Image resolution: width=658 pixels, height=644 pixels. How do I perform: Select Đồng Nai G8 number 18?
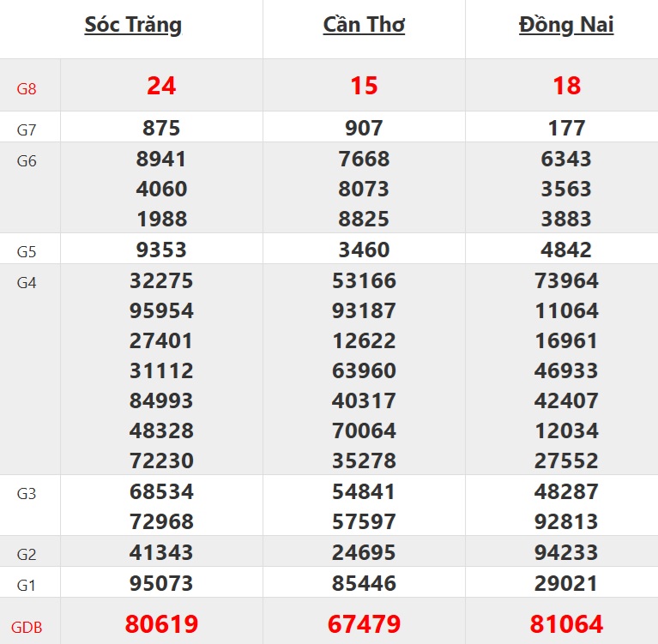click(x=566, y=86)
